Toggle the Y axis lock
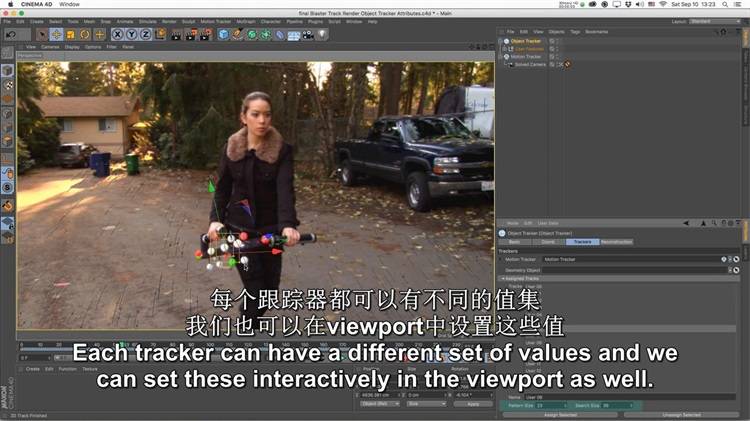This screenshot has width=750, height=421. point(131,34)
